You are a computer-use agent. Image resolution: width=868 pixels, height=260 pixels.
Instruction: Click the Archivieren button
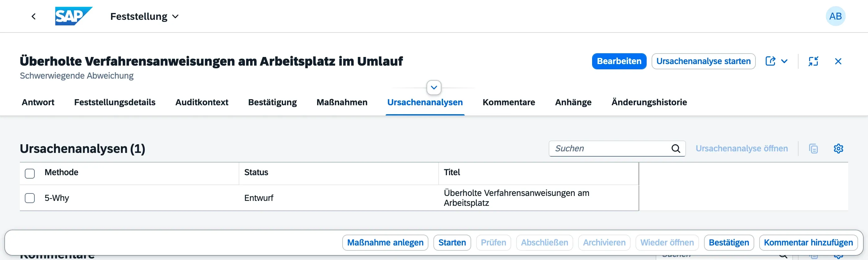(x=604, y=242)
